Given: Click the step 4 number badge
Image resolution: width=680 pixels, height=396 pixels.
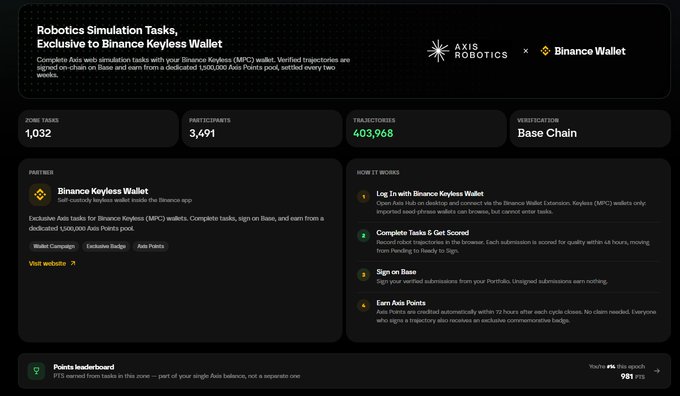Looking at the screenshot, I should (x=363, y=305).
